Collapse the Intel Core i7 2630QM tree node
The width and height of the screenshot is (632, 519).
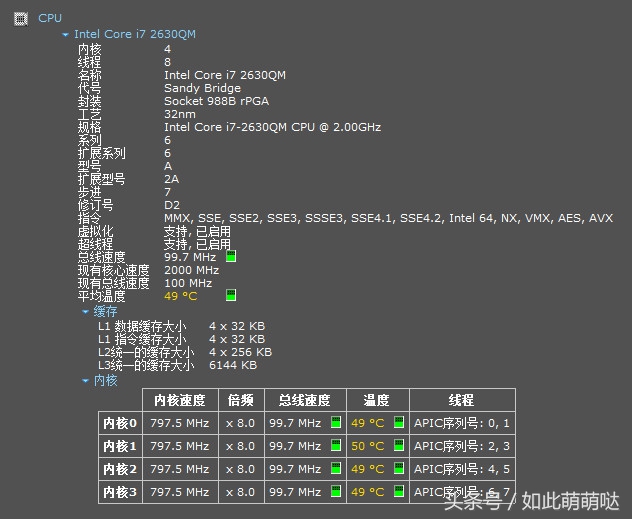[65, 35]
